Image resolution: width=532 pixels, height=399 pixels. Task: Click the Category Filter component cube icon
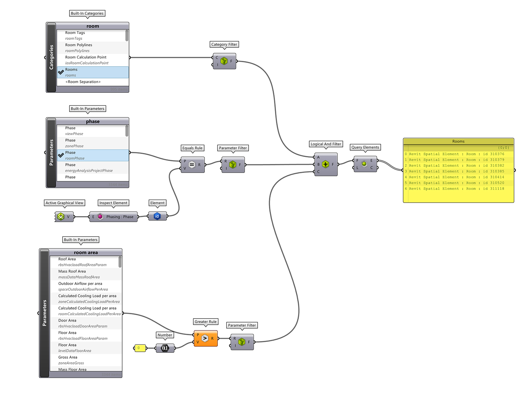click(224, 61)
